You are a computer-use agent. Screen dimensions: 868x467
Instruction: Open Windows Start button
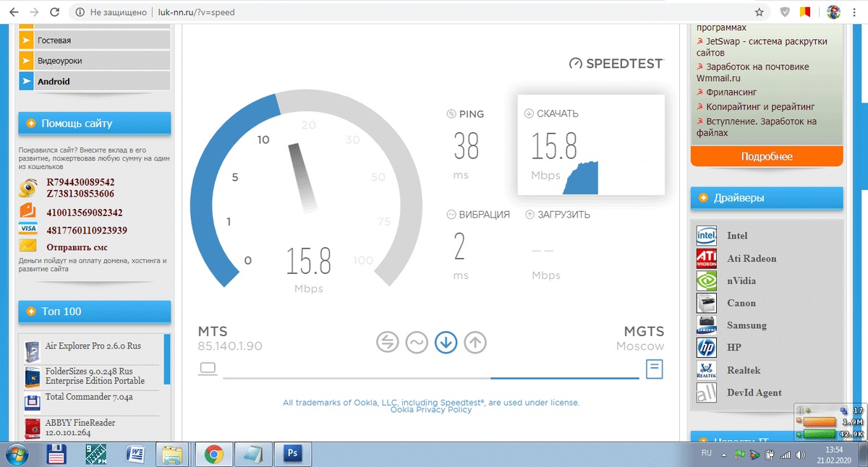(17, 453)
